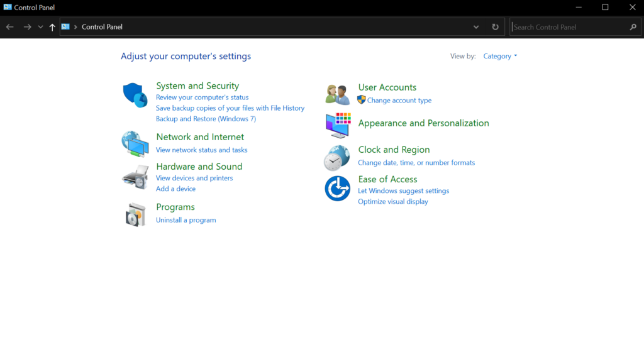This screenshot has height=342, width=644.
Task: Click the Ease of Access circular icon
Action: tap(338, 189)
